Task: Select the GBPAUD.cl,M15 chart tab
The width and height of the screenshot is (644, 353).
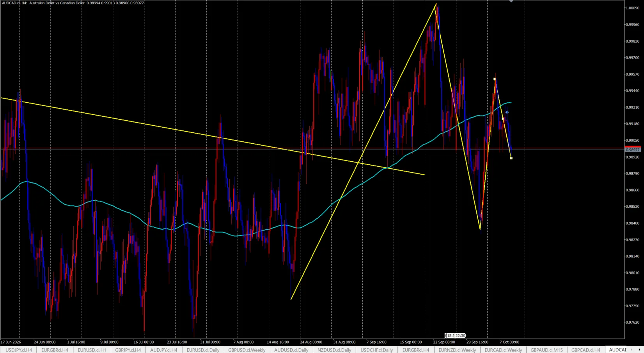Action: (x=546, y=350)
